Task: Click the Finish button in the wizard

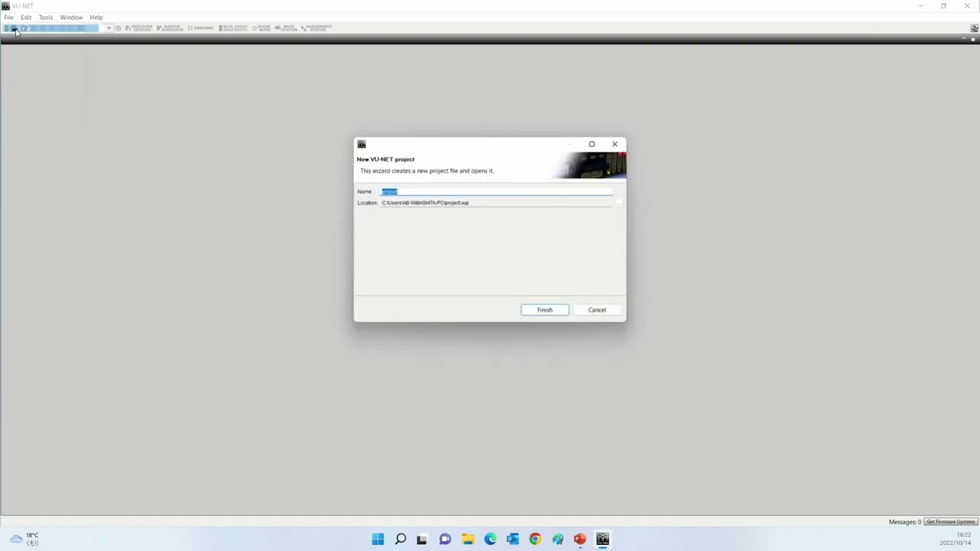Action: pyautogui.click(x=544, y=310)
